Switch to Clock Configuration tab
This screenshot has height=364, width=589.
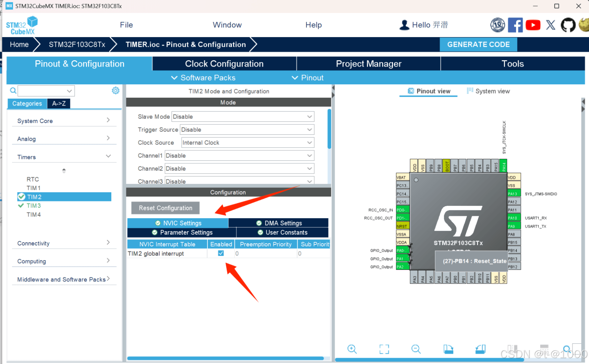point(224,64)
